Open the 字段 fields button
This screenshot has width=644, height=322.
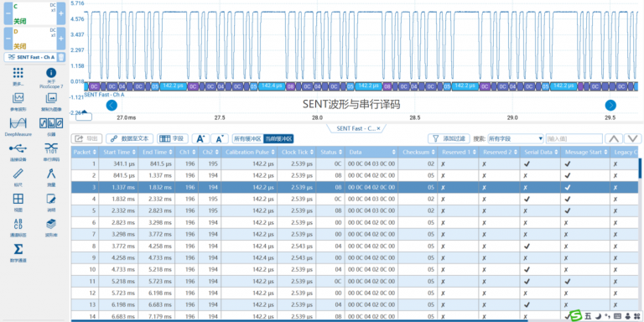click(173, 139)
